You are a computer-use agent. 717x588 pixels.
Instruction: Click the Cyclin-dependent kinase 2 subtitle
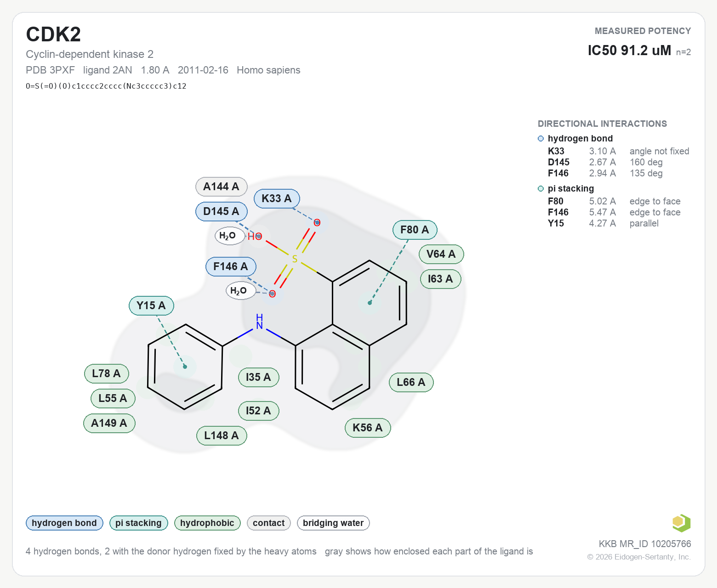click(90, 54)
